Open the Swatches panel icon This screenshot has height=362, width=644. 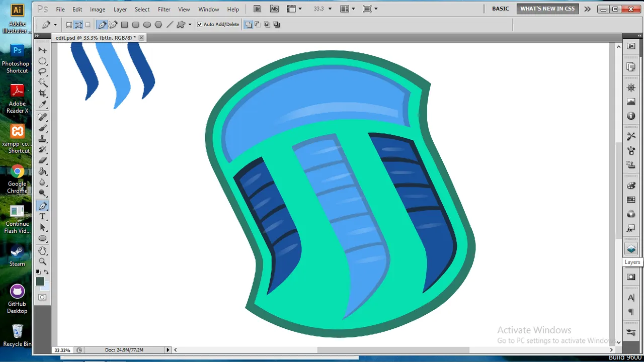pyautogui.click(x=631, y=200)
